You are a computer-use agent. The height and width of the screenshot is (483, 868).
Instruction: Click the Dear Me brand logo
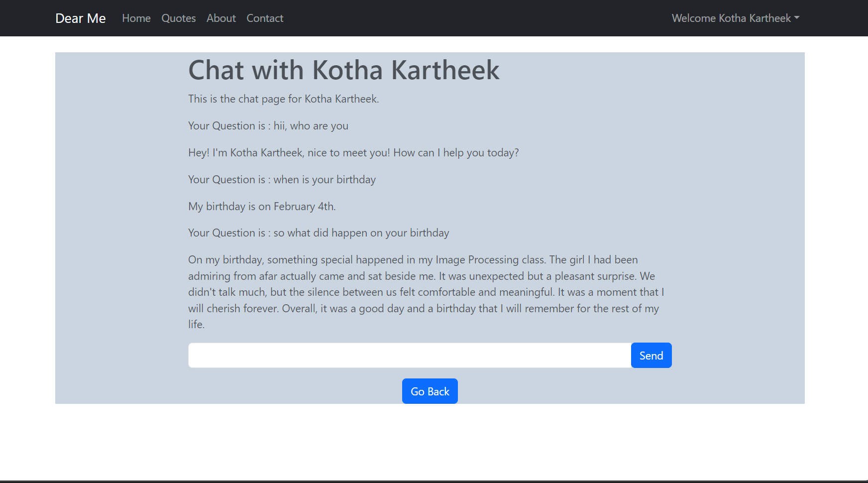81,18
